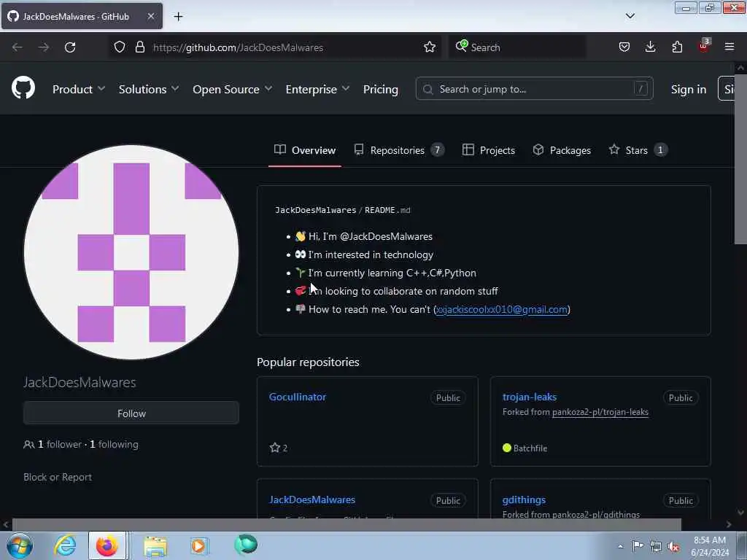
Task: Click Popular repositories heading
Action: 308,362
